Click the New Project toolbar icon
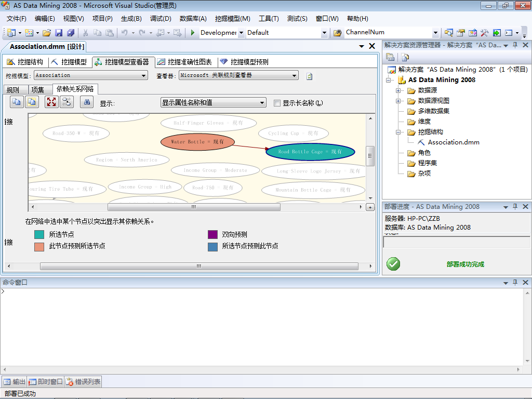This screenshot has width=532, height=399. (x=11, y=33)
